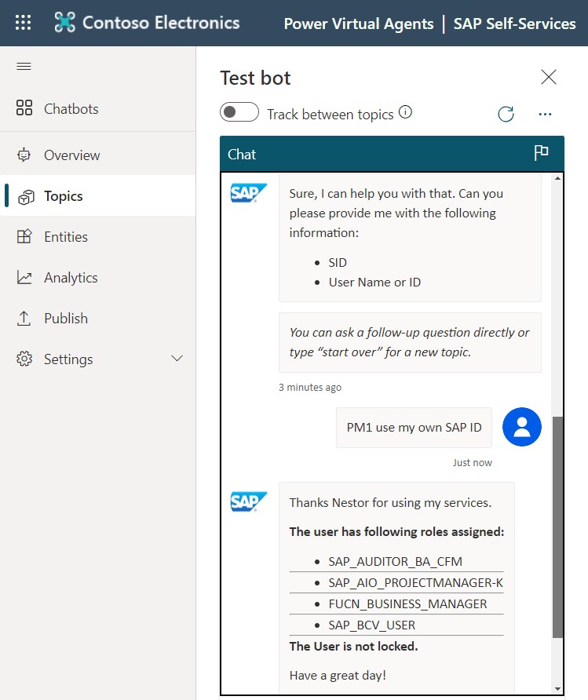Viewport: 588px width, 700px height.
Task: Expand the Settings chevron
Action: click(177, 359)
